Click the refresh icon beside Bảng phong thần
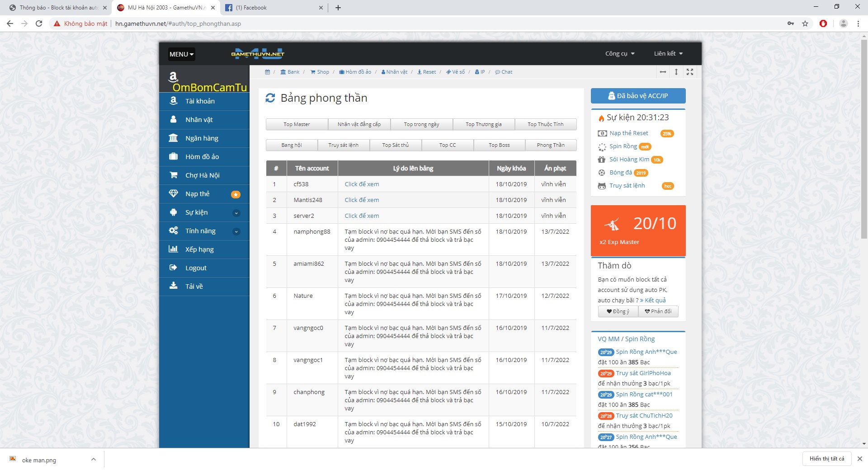 pyautogui.click(x=270, y=98)
